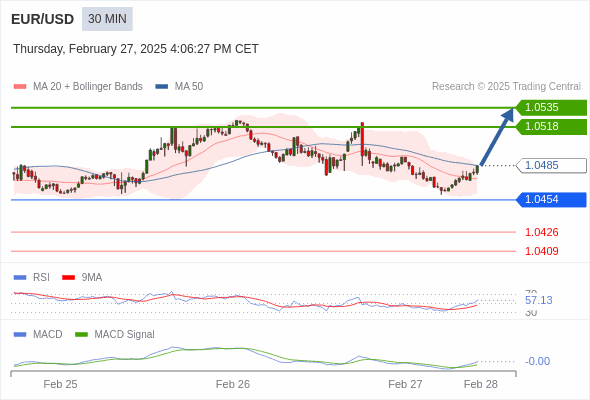Click the MA 50 blue legend swatch
590x400 pixels.
pos(162,87)
